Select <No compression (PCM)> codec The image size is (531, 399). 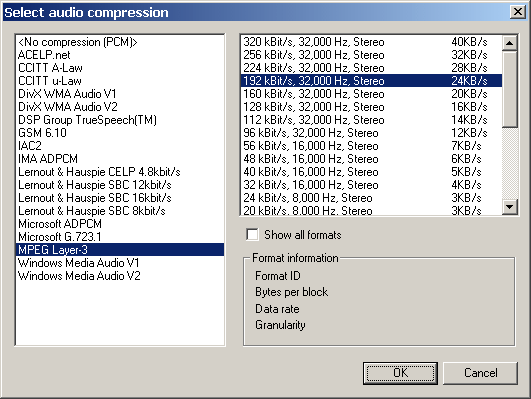click(120, 42)
